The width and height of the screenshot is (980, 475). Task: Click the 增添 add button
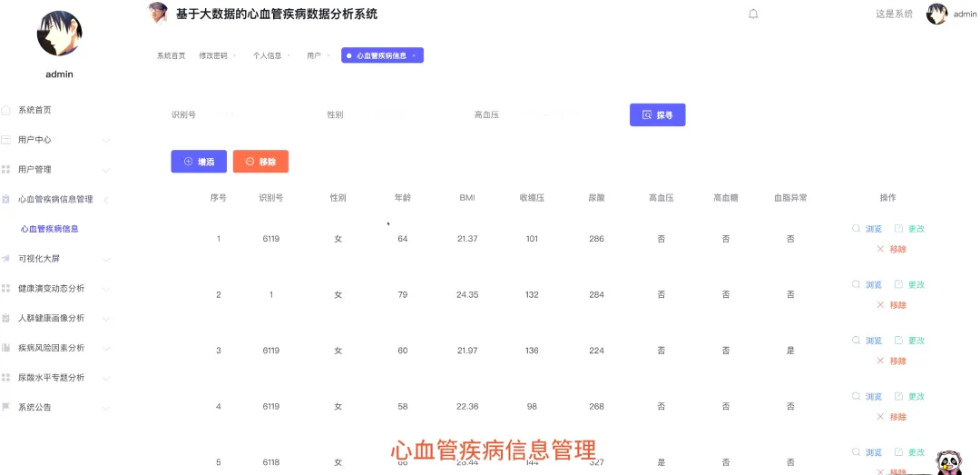tap(199, 162)
